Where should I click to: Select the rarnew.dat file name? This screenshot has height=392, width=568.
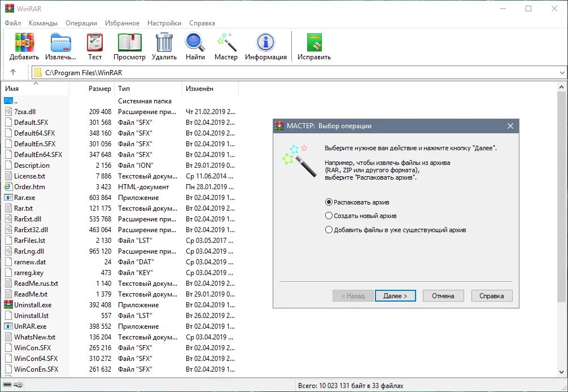tap(30, 262)
